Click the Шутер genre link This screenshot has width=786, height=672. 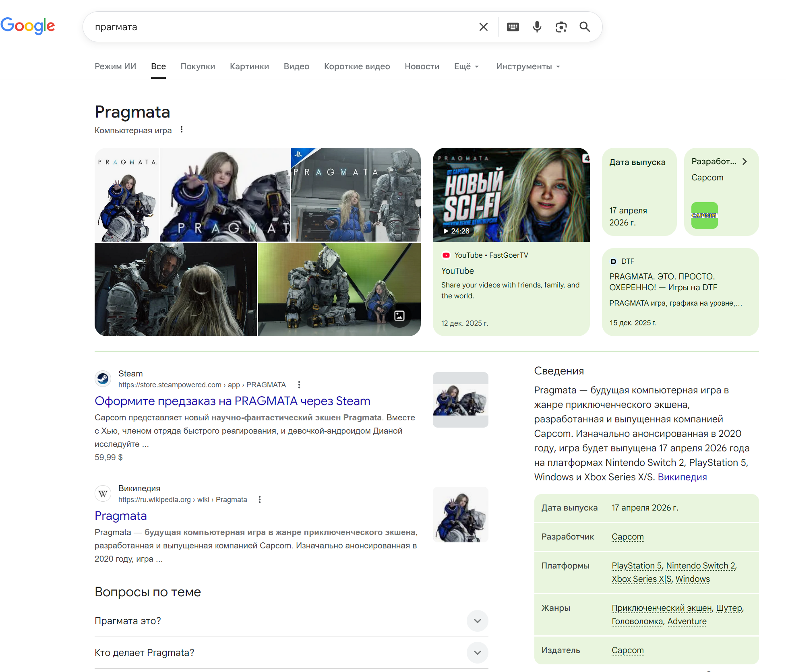tap(729, 608)
